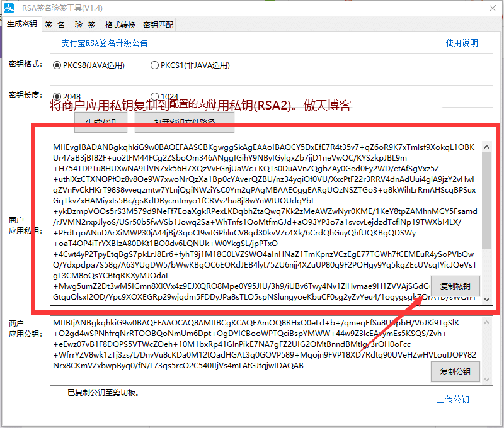Click the Alipay logo icon
Viewport: 504px width, 428px height.
10,8
